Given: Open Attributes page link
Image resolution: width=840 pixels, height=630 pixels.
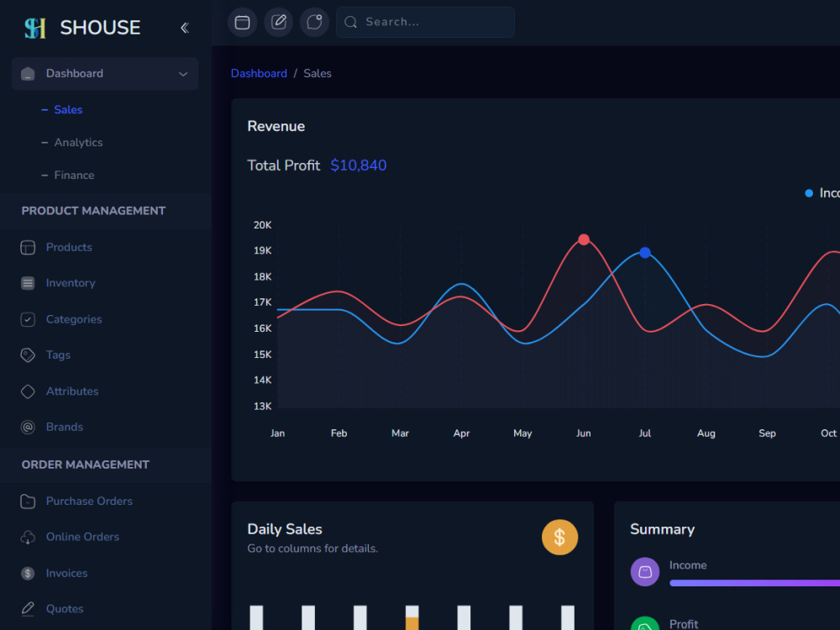Looking at the screenshot, I should [71, 391].
